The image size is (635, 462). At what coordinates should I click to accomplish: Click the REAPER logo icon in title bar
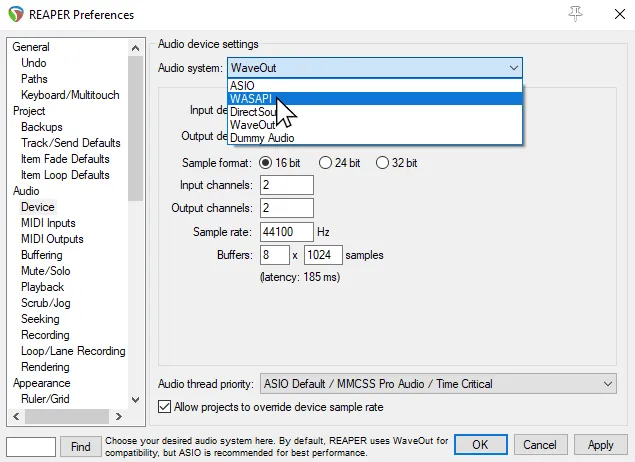tap(16, 14)
